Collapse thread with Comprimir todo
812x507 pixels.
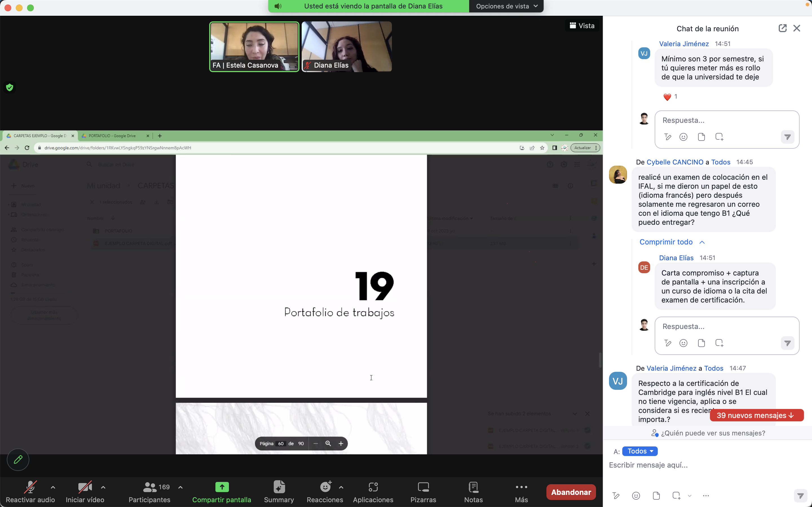point(671,242)
